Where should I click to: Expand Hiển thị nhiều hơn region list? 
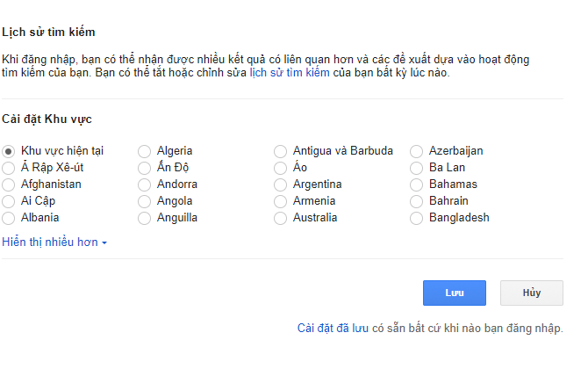(x=53, y=242)
